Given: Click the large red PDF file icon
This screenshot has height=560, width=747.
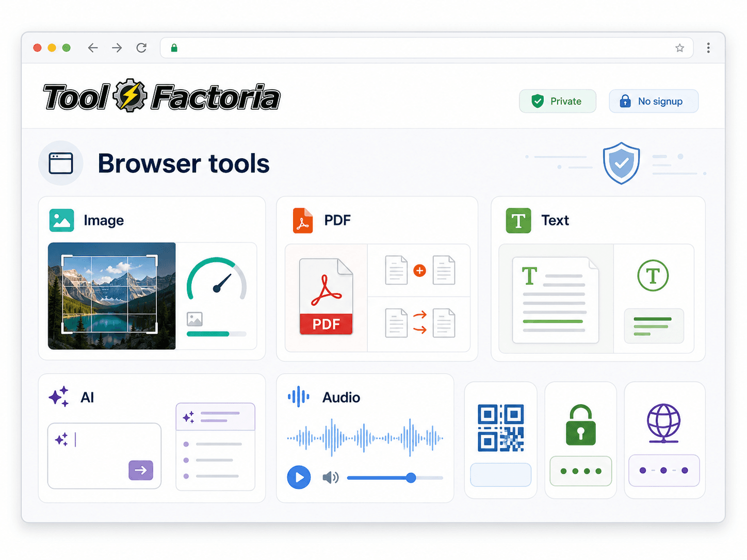Looking at the screenshot, I should tap(326, 297).
